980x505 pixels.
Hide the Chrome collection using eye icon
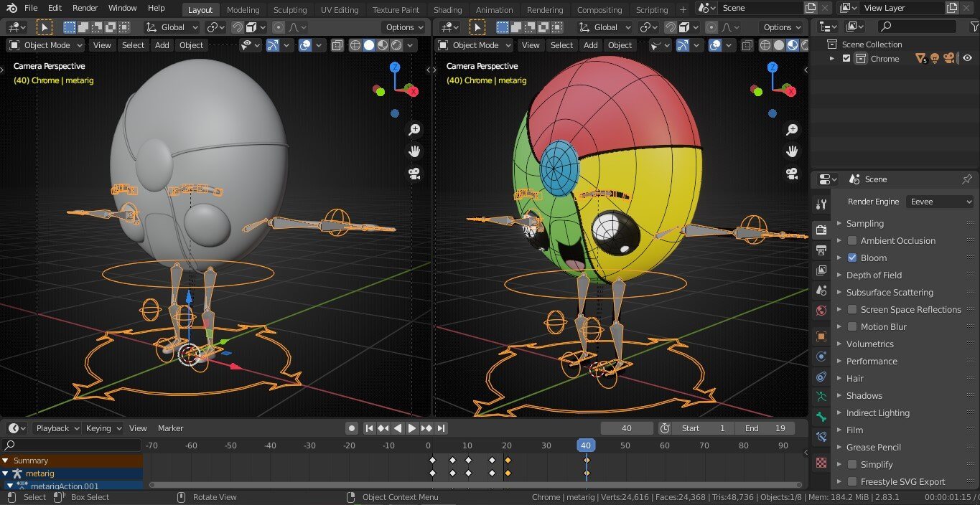coord(967,59)
